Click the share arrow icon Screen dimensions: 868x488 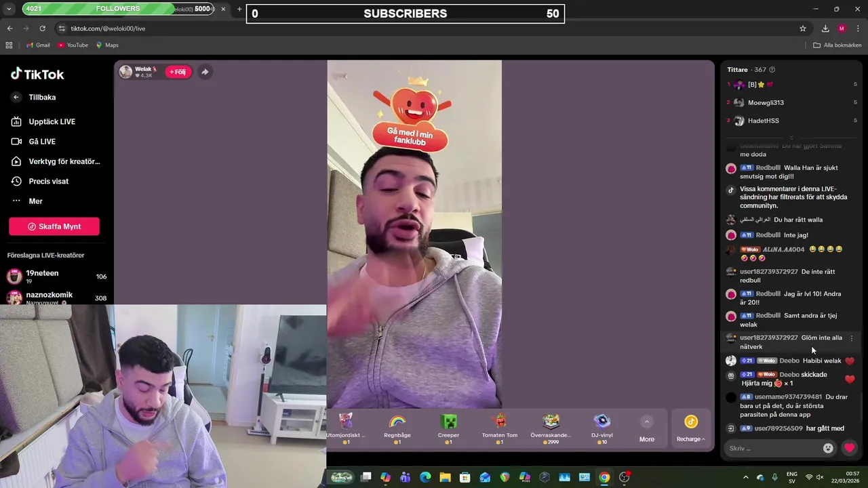coord(205,72)
